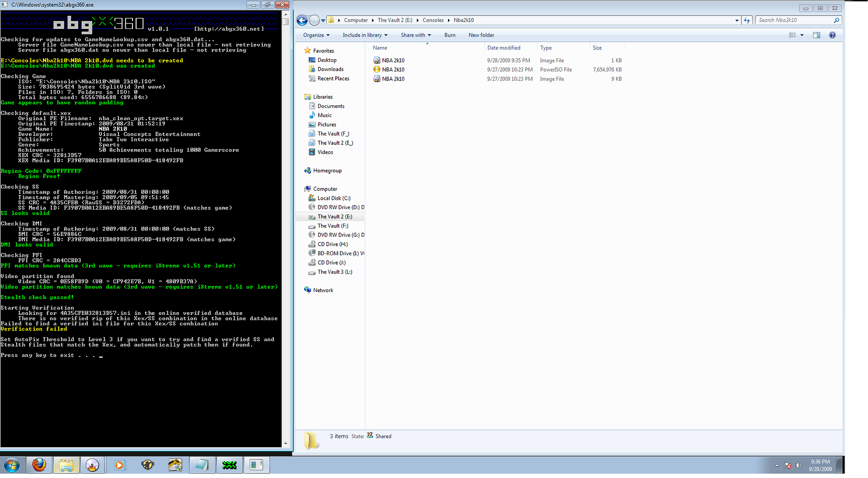Open The Vault 3 (L:) drive
Image resolution: width=868 pixels, height=478 pixels.
pyautogui.click(x=335, y=272)
